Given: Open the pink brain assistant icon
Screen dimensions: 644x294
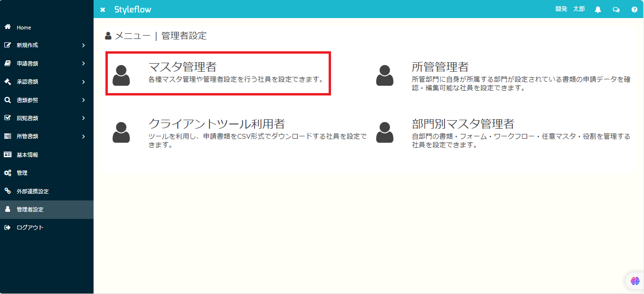Looking at the screenshot, I should pos(635,281).
